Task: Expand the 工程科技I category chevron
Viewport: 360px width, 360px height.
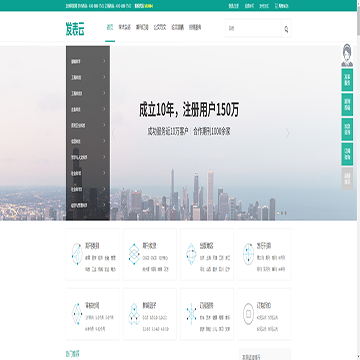Action: 104,77
